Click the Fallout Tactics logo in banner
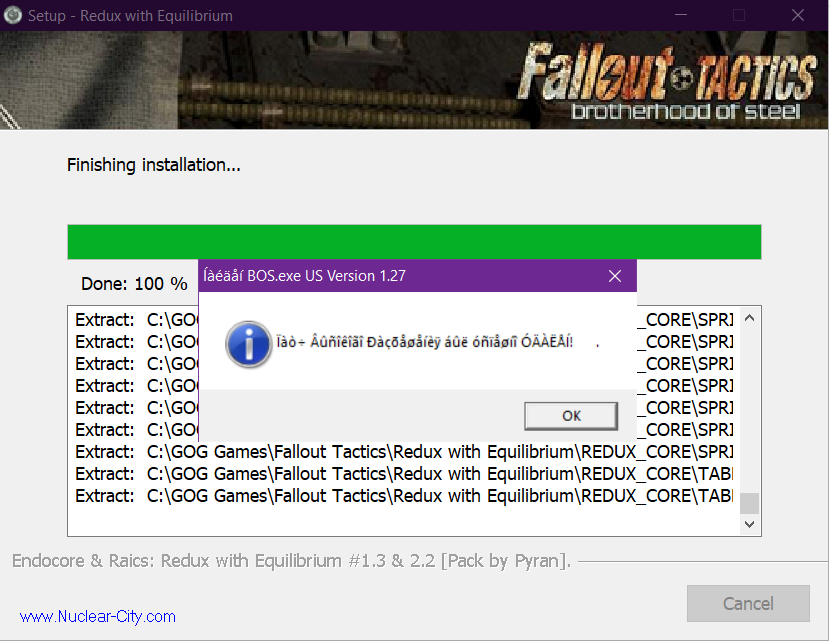Screen dimensions: 830x641 click(x=667, y=81)
